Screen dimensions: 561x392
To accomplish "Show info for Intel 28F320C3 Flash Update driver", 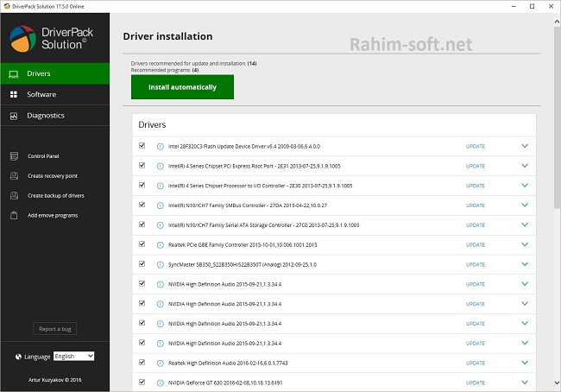I will tap(161, 147).
